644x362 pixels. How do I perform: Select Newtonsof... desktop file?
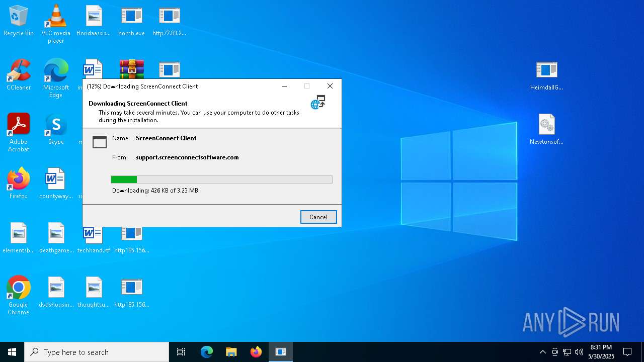(x=546, y=130)
